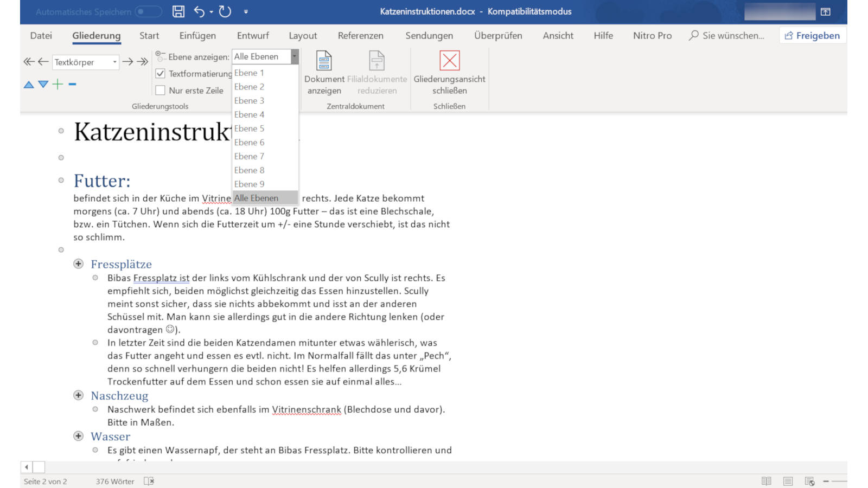Click the Gliederungsansicht schließen red X icon
Image resolution: width=868 pixels, height=488 pixels.
tap(449, 61)
